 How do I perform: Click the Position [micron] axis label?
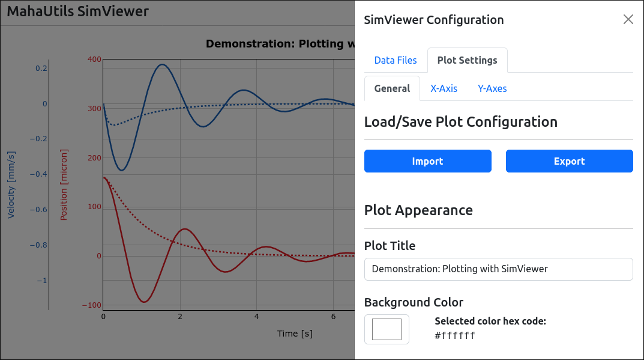(x=64, y=185)
